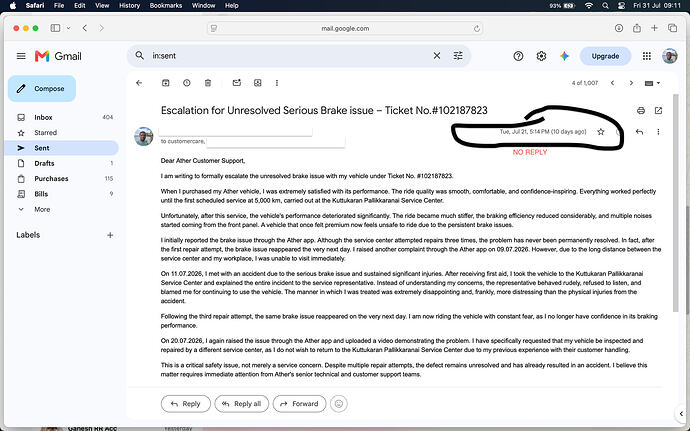Click the Safari Share icon
Image resolution: width=690 pixels, height=431 pixels.
(637, 28)
